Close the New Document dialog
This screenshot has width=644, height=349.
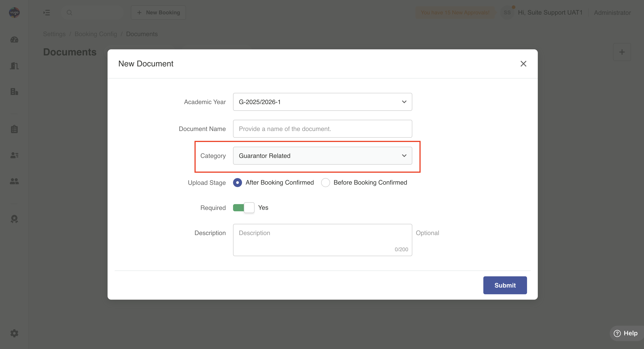click(523, 64)
